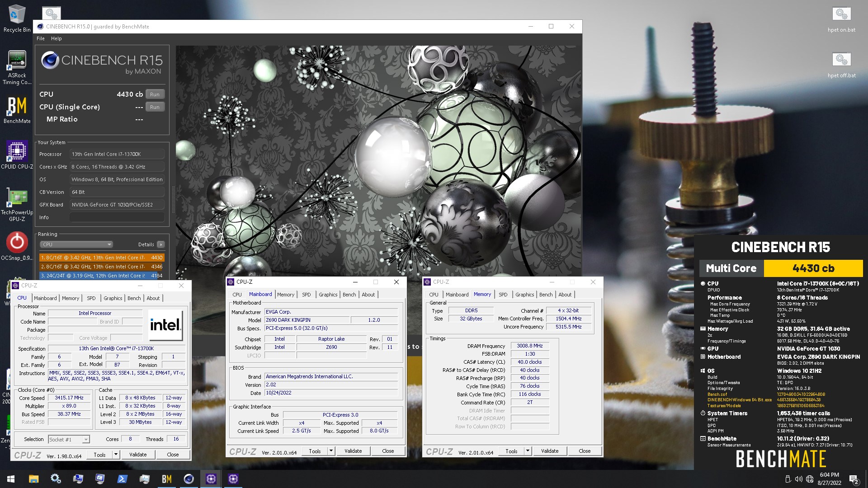Open Memory tab in the CPU-Z 1.98 window
Viewport: 868px width, 488px height.
pos(71,298)
